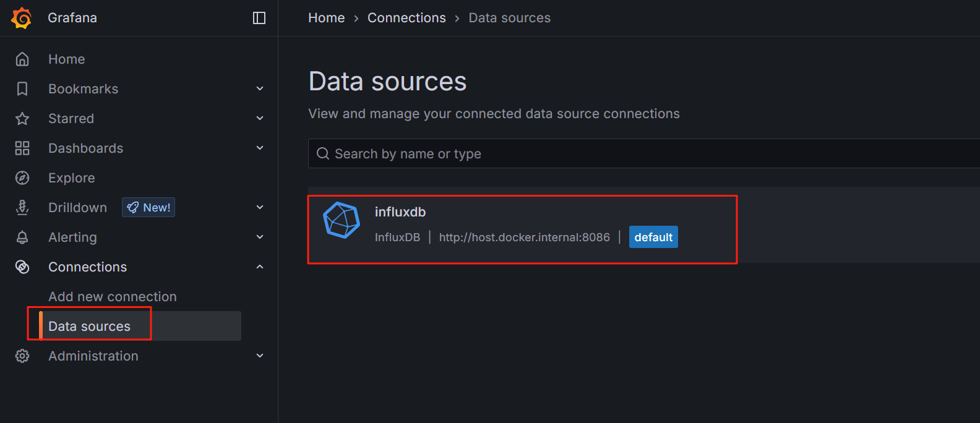This screenshot has width=980, height=423.
Task: Collapse the Connections section
Action: click(x=260, y=267)
